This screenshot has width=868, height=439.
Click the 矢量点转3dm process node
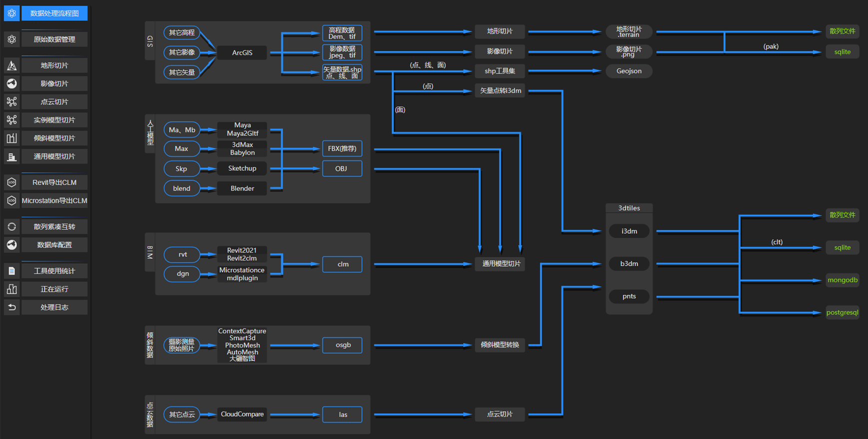(500, 91)
